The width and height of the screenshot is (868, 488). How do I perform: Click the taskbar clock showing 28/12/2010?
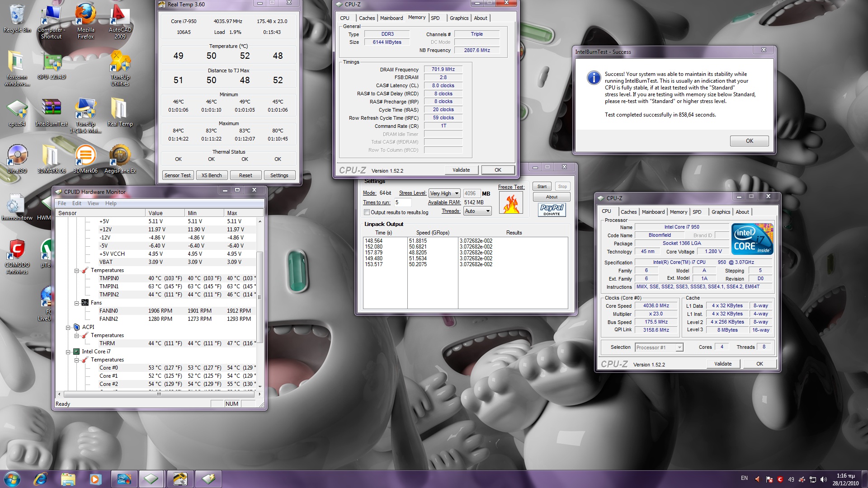pos(845,479)
